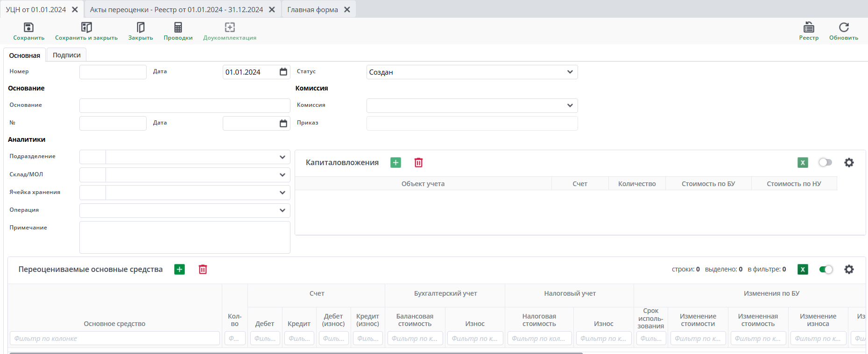Disable filter switch in Переоцениваемые основные средства
The width and height of the screenshot is (868, 354).
826,269
